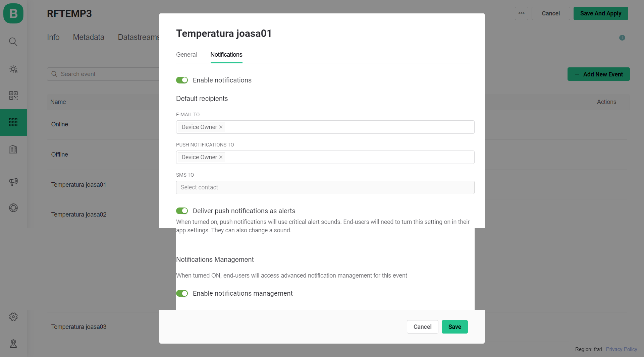Open the settings gear sidebar icon
644x357 pixels.
(13, 317)
